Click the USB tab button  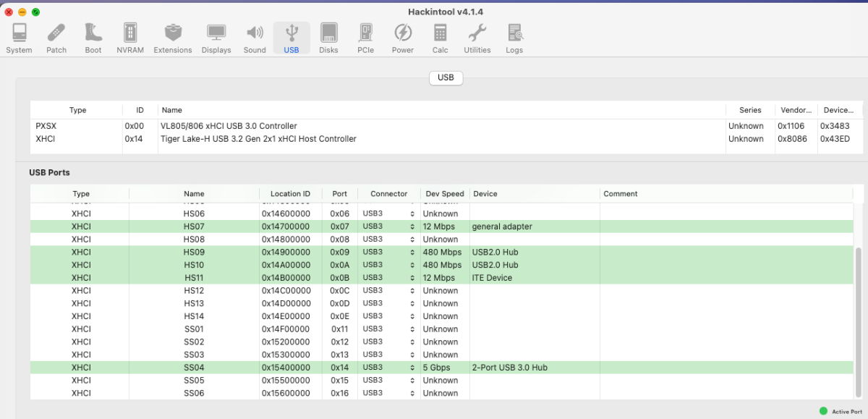(x=446, y=77)
